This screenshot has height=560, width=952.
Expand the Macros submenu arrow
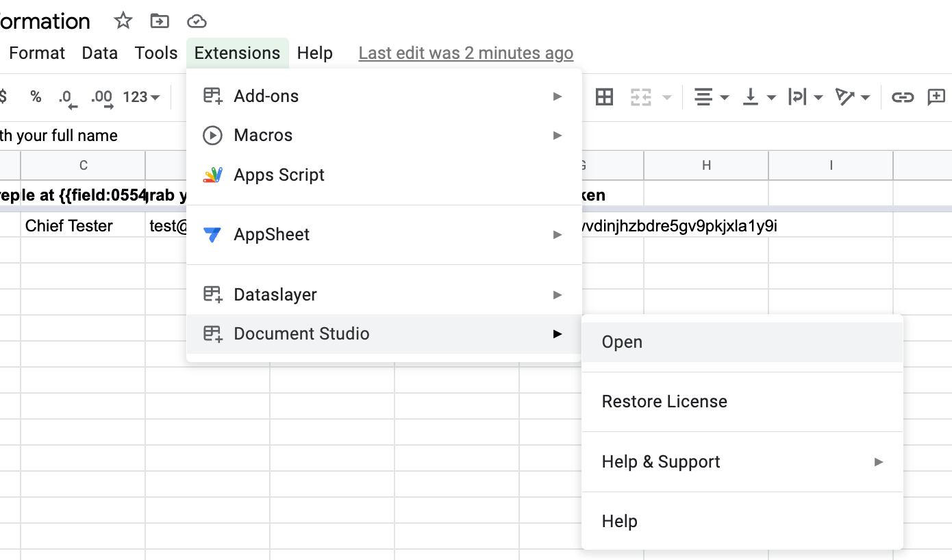click(x=558, y=136)
